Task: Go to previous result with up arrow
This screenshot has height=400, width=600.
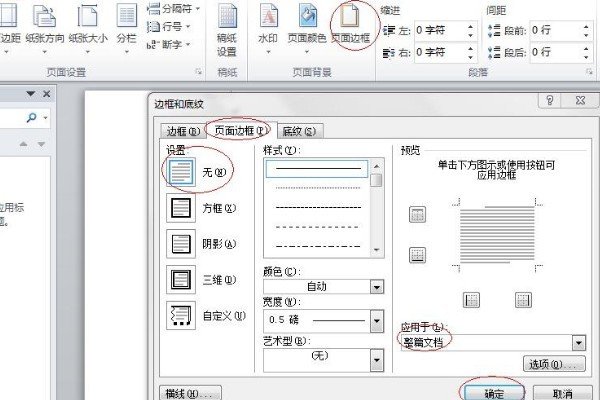Action: tap(23, 144)
